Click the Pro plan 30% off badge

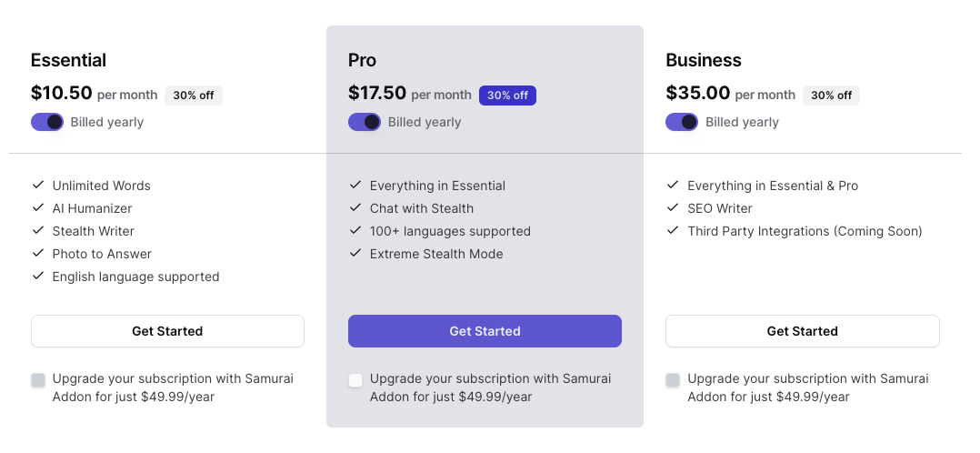(507, 96)
